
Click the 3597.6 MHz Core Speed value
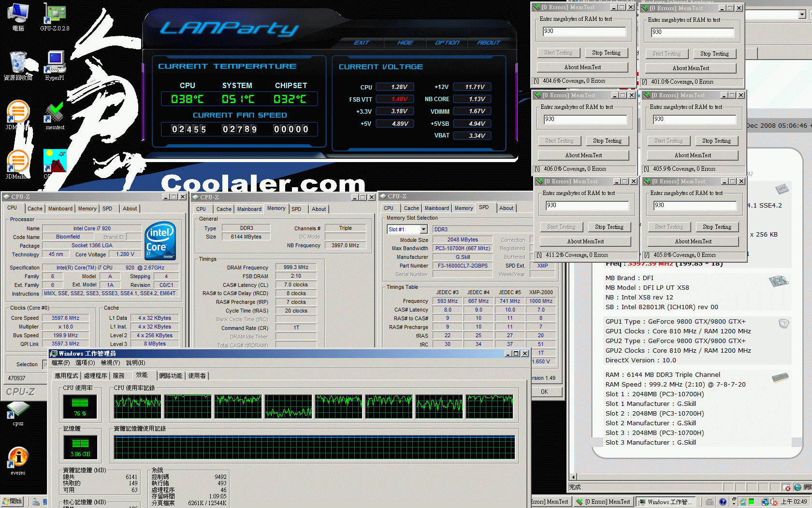(x=66, y=318)
